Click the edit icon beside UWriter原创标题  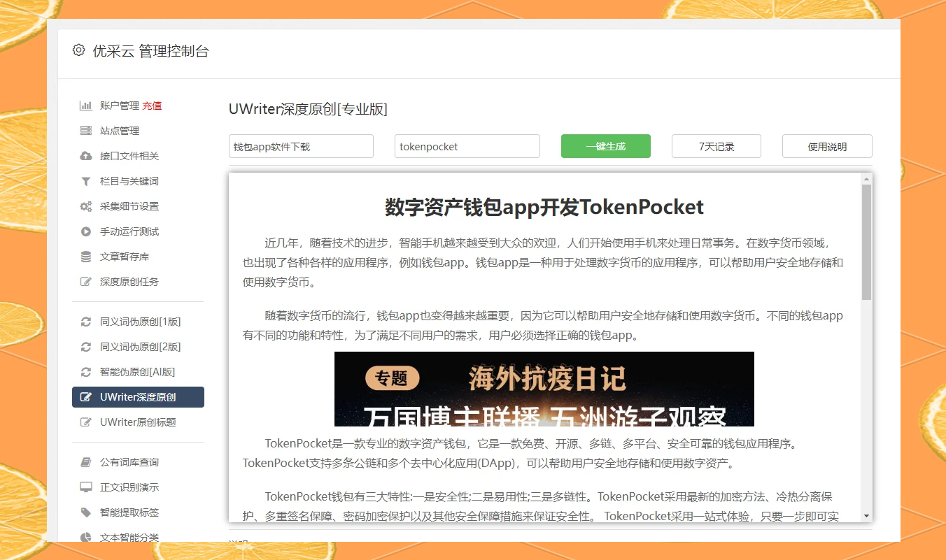86,422
